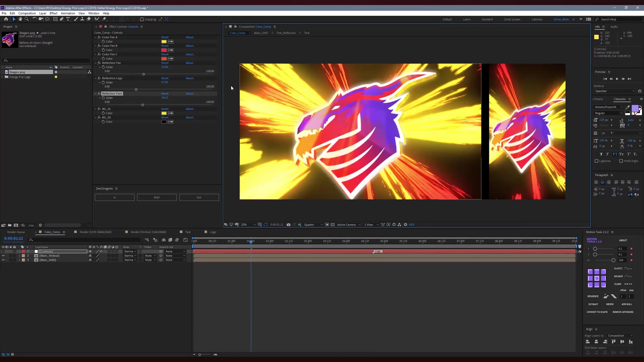644x362 pixels.
Task: Open the MinstrelPosterW font family dropdown
Action: point(608,107)
